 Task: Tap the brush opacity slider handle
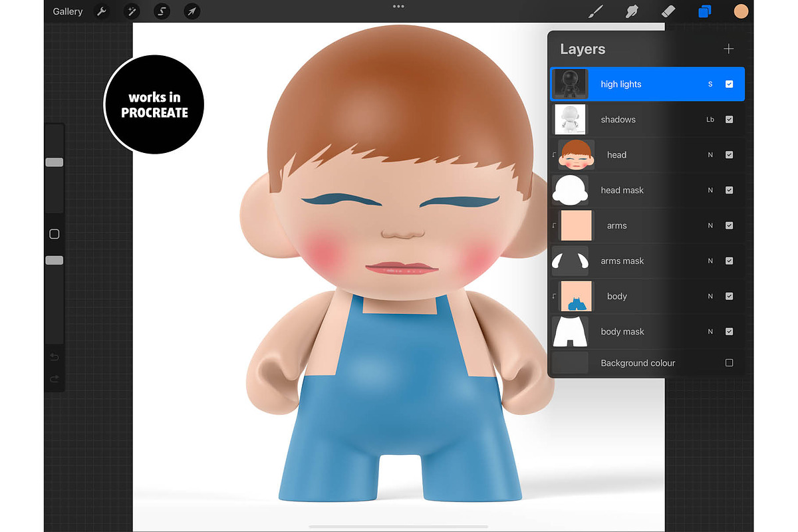click(x=55, y=260)
